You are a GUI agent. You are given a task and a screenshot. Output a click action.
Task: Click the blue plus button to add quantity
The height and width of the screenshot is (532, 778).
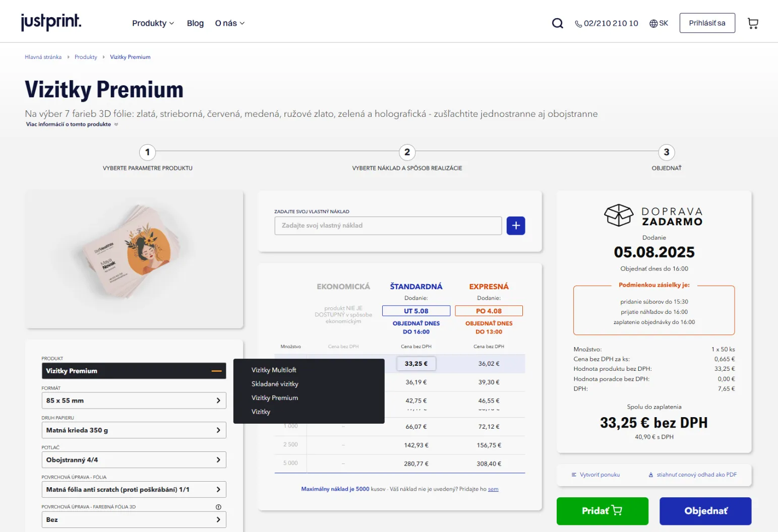(x=515, y=226)
